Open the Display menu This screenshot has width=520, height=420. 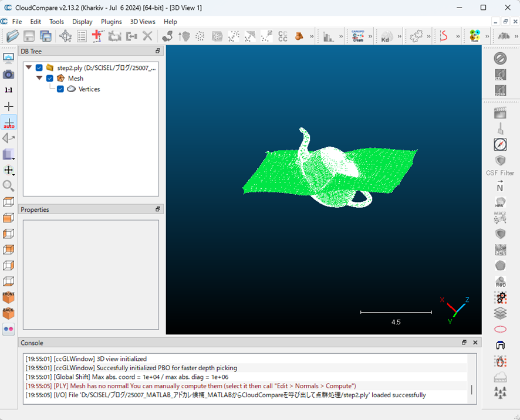tap(82, 22)
